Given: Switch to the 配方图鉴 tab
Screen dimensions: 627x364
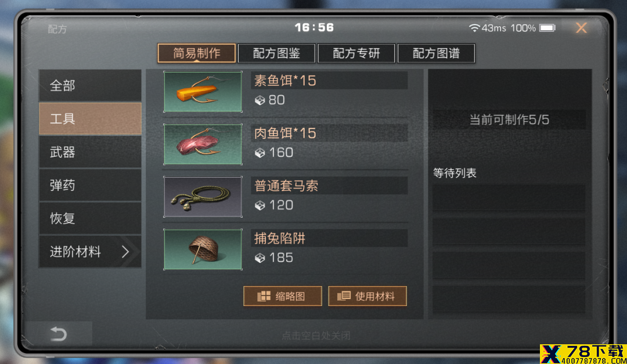Looking at the screenshot, I should (276, 53).
